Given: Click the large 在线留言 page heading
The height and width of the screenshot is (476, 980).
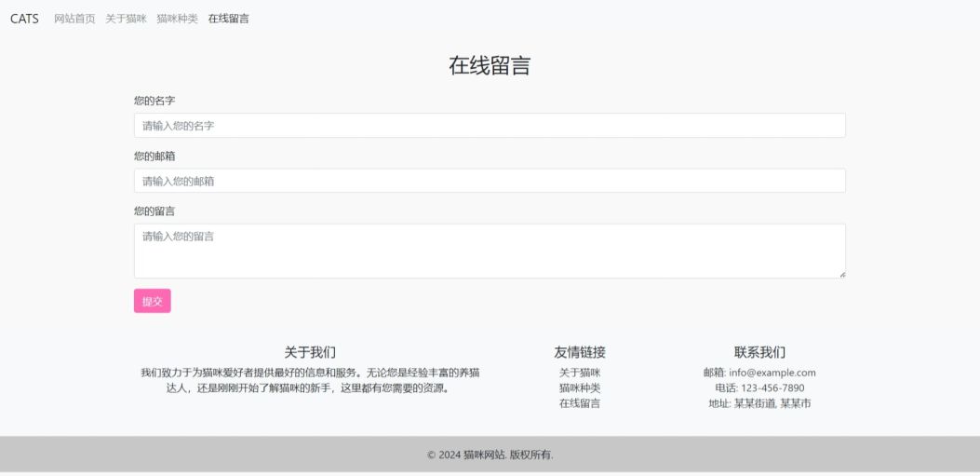Looking at the screenshot, I should [x=490, y=66].
